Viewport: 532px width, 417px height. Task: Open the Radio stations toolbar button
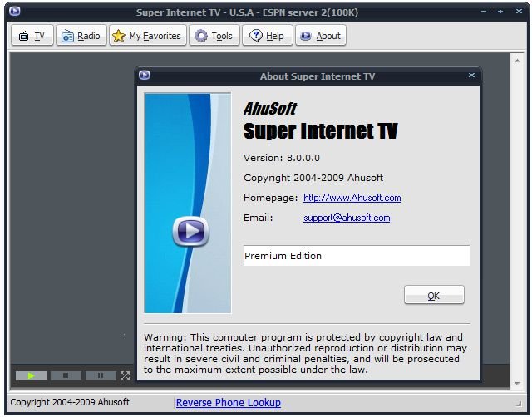pyautogui.click(x=81, y=36)
